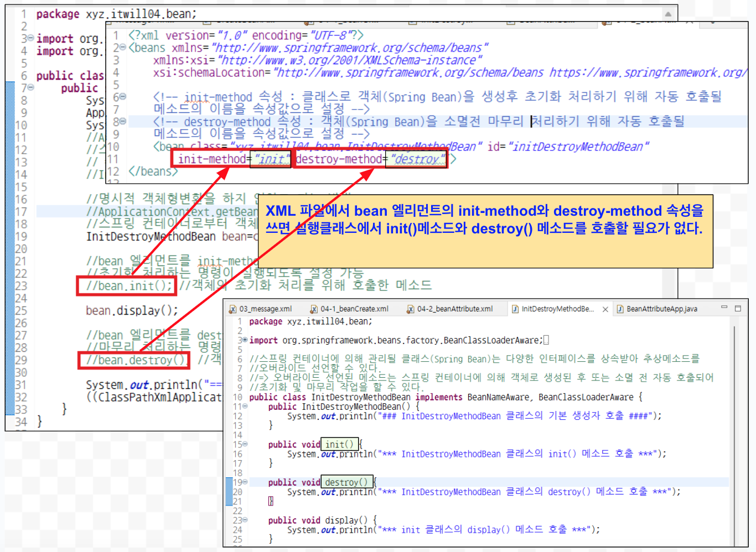Click 'package xyz.itwill04.bean;' in the left editor
The width and height of the screenshot is (756, 552).
[x=116, y=14]
